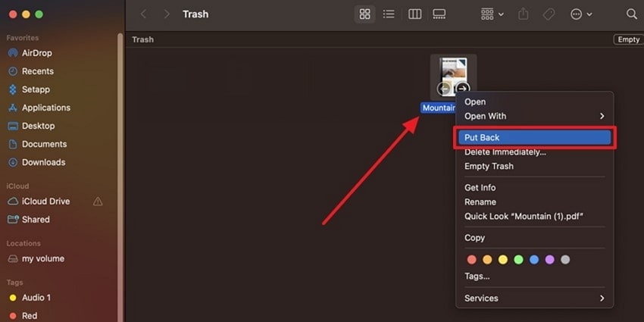Screen dimensions: 644x322
Task: Open Downloads in the sidebar
Action: click(43, 162)
